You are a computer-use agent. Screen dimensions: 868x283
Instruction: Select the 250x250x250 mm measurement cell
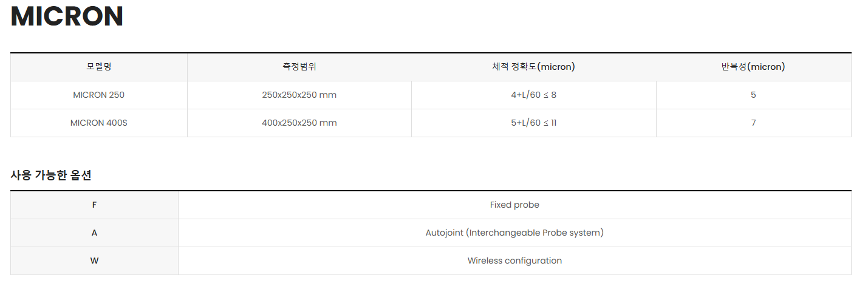(x=299, y=95)
